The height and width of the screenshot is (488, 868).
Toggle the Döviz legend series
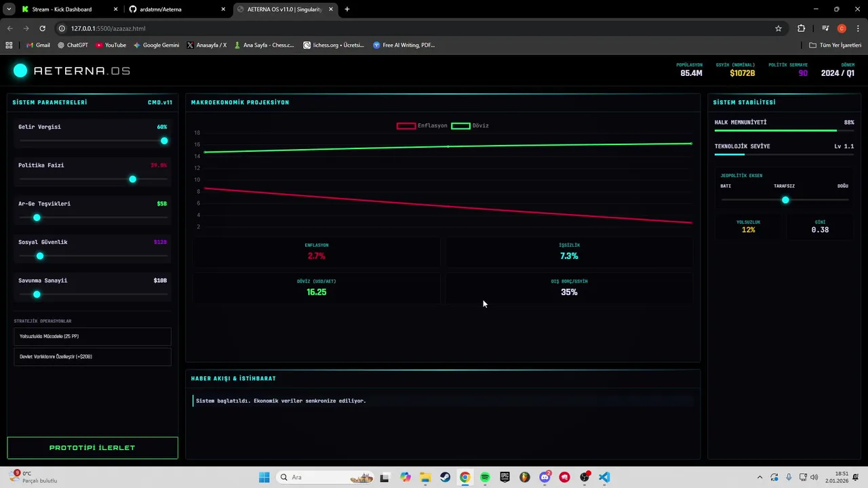[470, 125]
